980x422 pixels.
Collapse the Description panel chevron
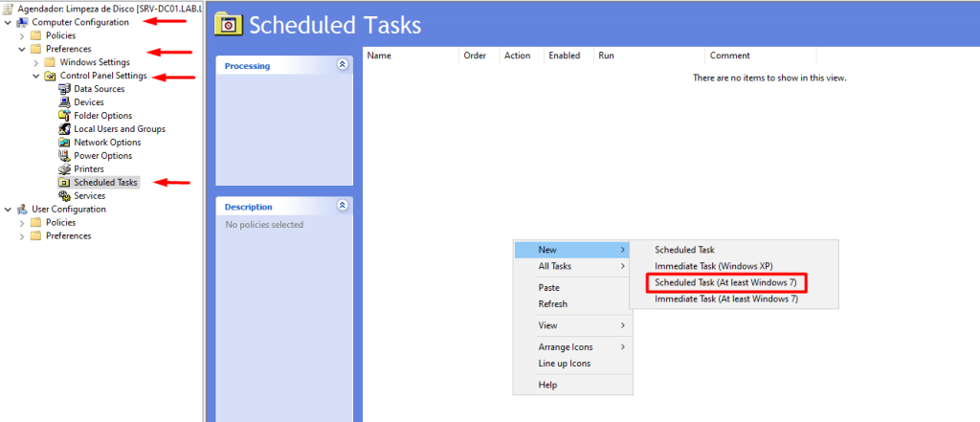343,206
